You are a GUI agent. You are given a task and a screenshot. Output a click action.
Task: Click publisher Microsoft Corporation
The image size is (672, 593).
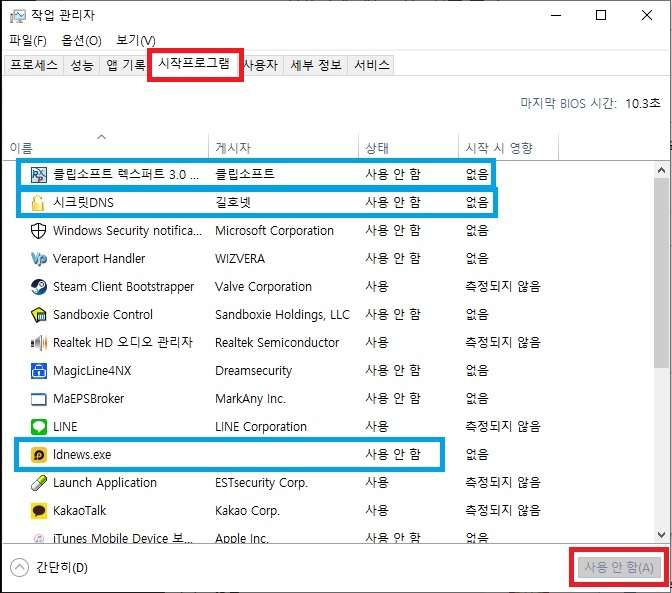pos(274,231)
